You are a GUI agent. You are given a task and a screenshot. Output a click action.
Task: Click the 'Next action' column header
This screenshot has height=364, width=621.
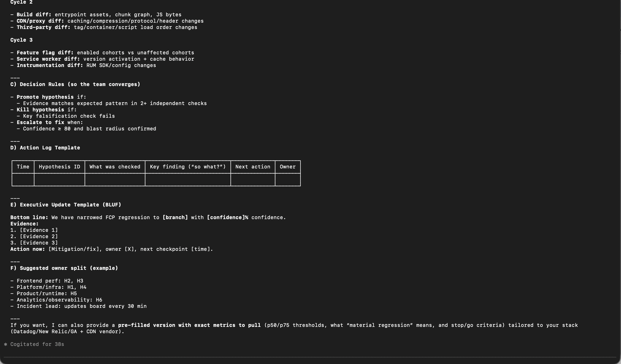pyautogui.click(x=253, y=167)
